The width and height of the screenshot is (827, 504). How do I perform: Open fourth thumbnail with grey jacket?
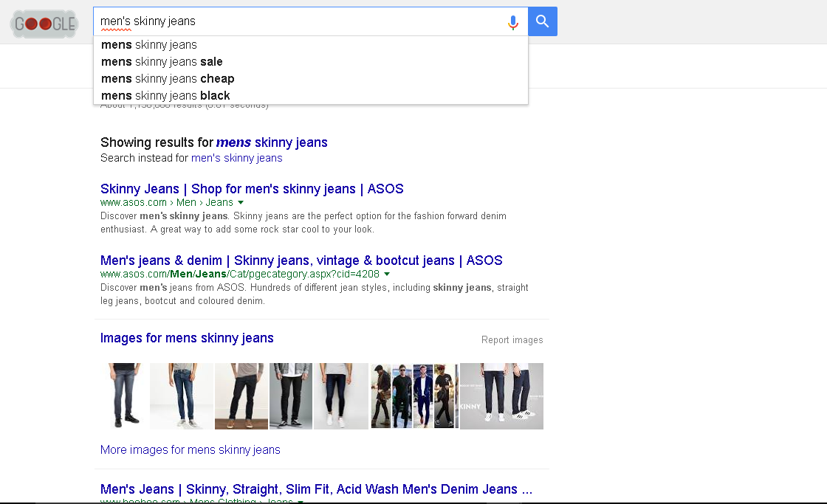click(x=291, y=396)
